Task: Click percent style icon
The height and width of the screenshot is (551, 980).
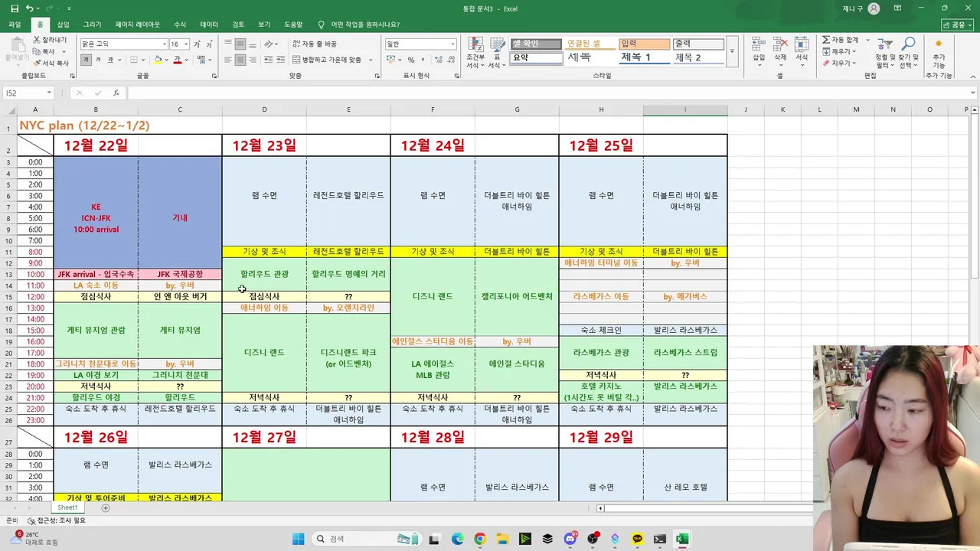Action: tap(411, 60)
